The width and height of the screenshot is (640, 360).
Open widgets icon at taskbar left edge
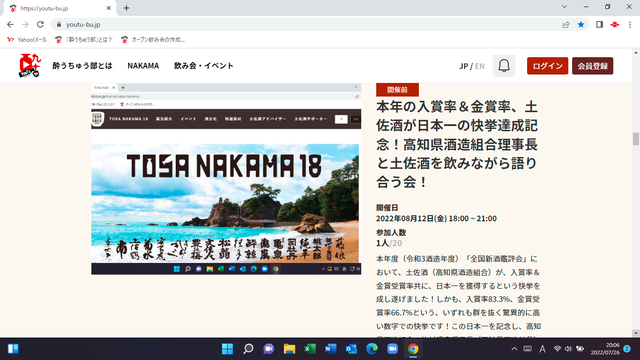[13, 349]
